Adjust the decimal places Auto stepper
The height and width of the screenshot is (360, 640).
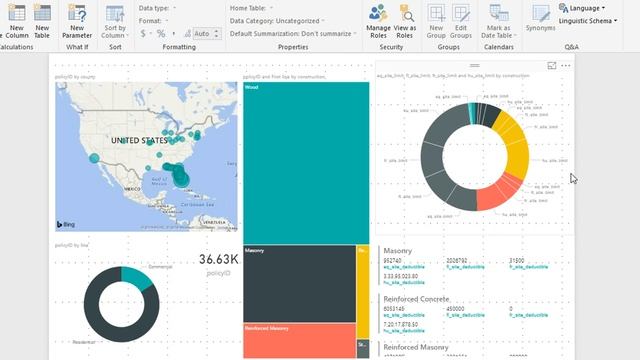216,33
